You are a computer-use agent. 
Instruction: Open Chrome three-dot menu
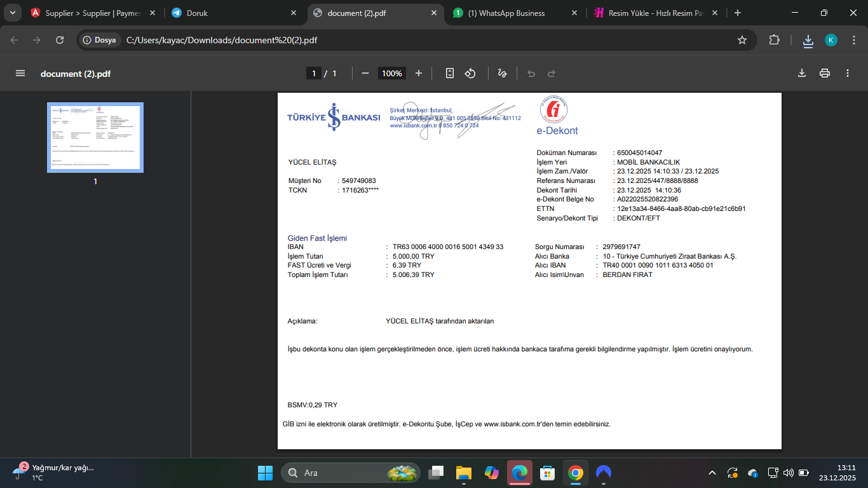pos(854,40)
